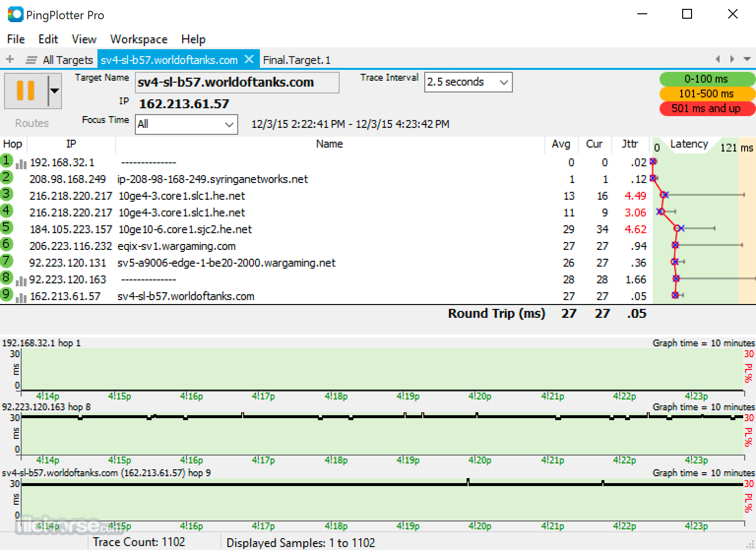This screenshot has height=550, width=756.
Task: Pause tracing with the orange pause button
Action: (x=26, y=91)
